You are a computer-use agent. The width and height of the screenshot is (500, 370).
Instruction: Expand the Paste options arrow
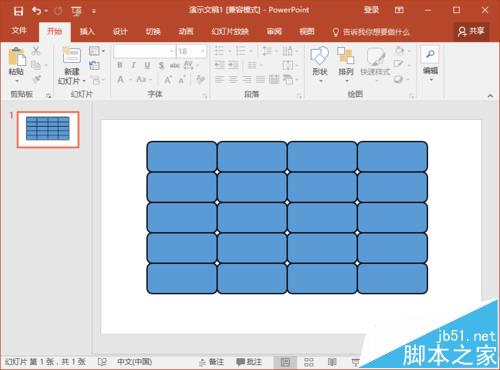click(x=16, y=81)
